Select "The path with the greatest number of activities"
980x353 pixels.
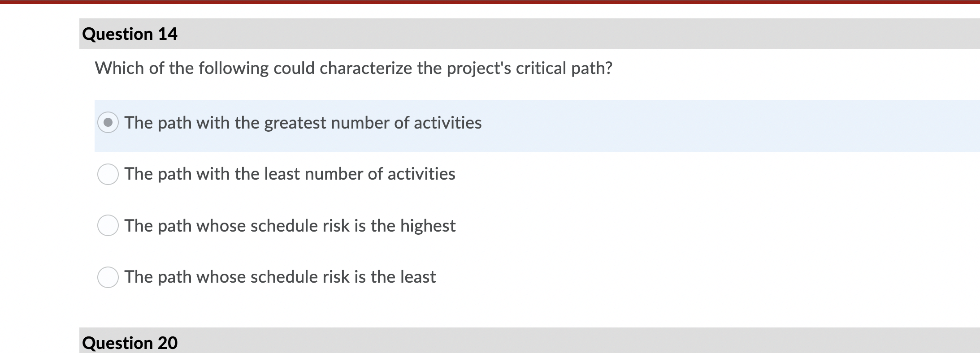click(x=108, y=123)
